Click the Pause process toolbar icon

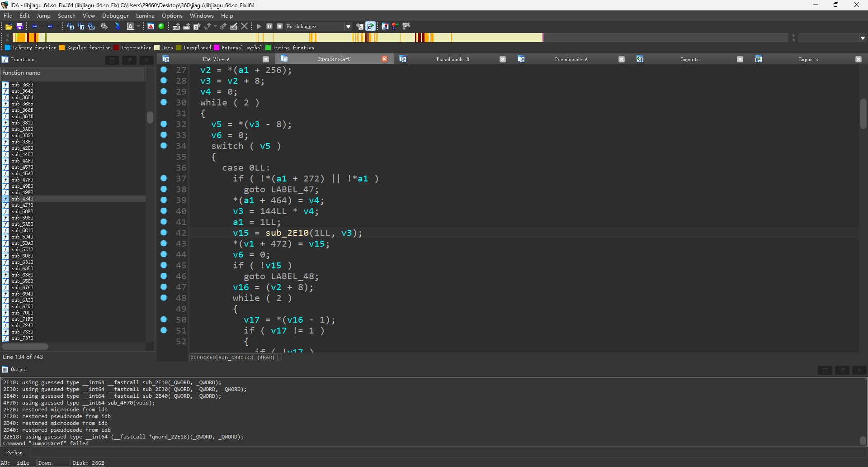[269, 27]
